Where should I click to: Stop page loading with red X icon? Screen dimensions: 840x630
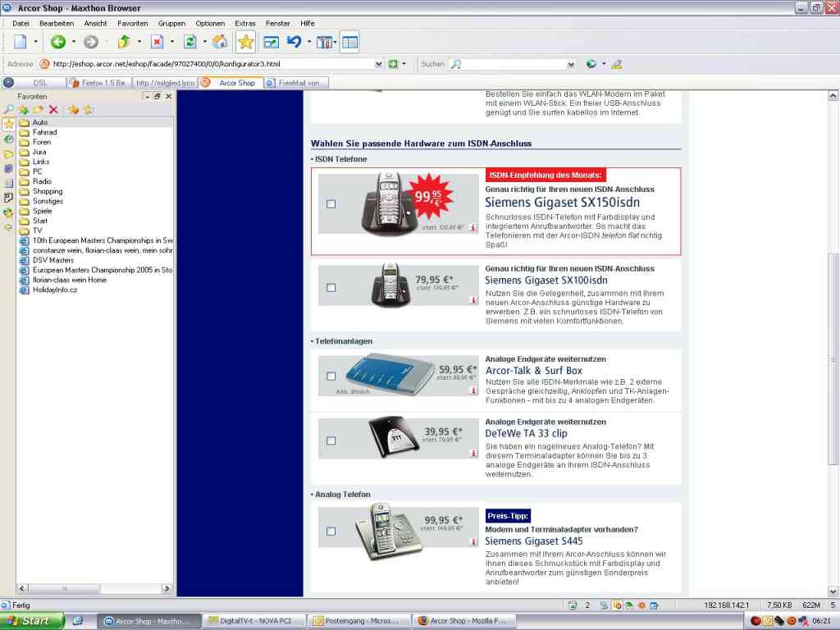157,42
